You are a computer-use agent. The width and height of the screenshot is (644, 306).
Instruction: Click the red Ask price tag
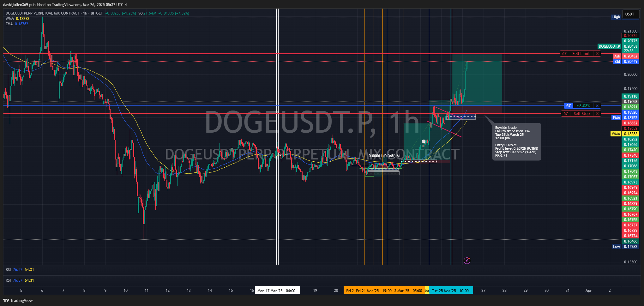coord(617,56)
